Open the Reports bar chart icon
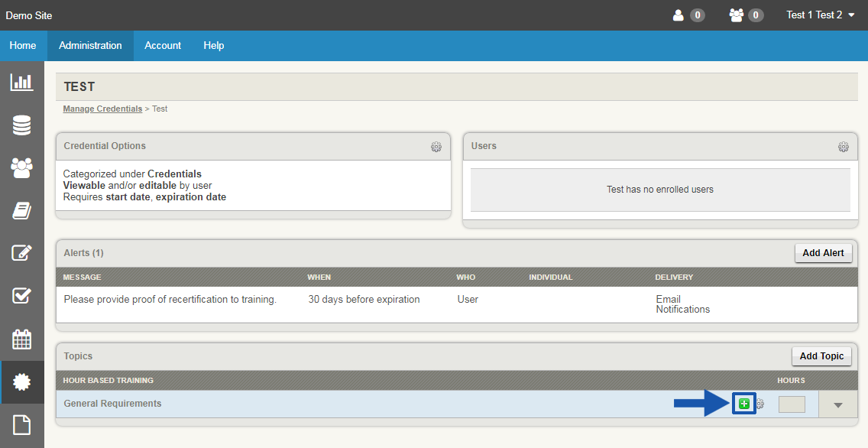Screen dimensions: 868x448 tap(23, 82)
